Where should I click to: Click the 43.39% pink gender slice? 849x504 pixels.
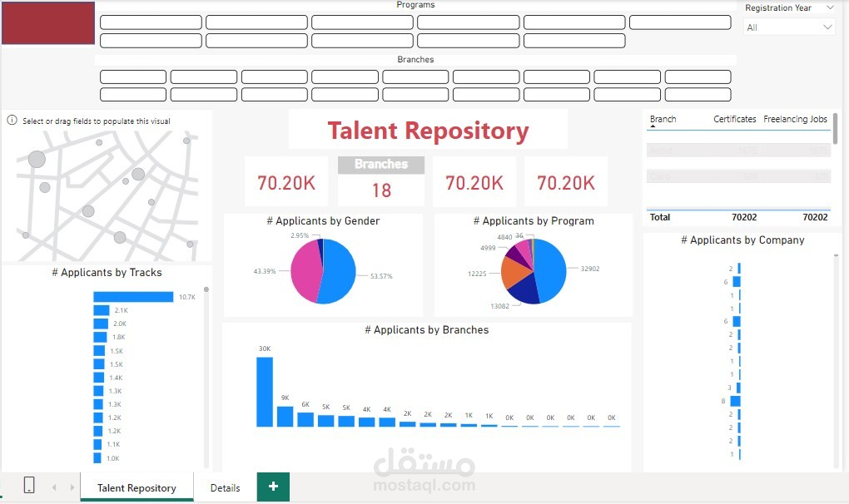point(305,270)
